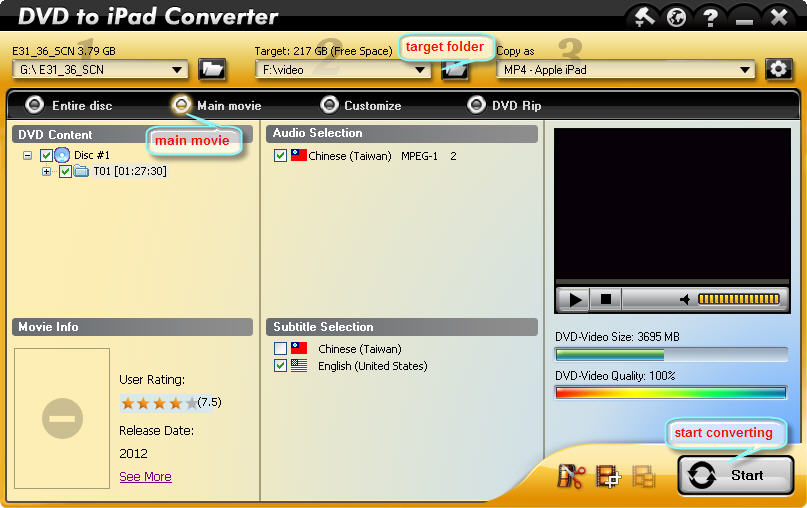Viewport: 807px width, 508px height.
Task: Click the DVD Content panel header
Action: pos(132,134)
